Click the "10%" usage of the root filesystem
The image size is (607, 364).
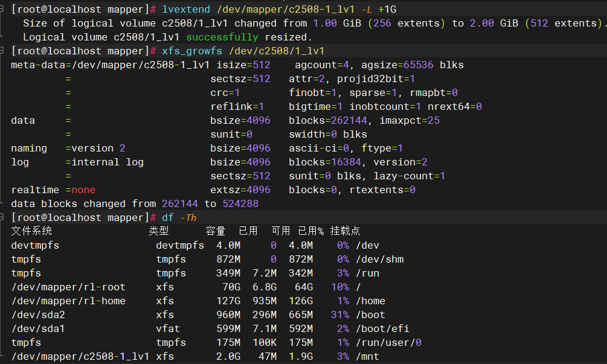[340, 287]
